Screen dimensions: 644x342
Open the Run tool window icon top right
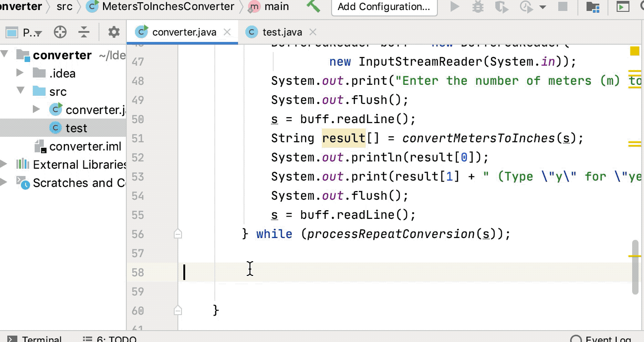(x=623, y=6)
